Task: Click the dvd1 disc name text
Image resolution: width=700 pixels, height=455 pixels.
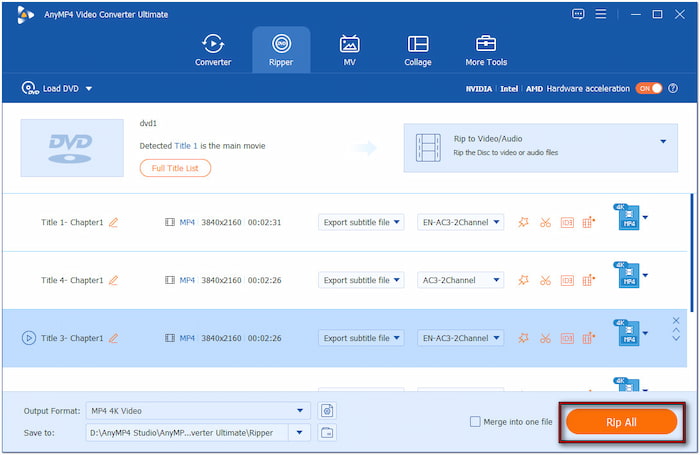Action: 148,123
